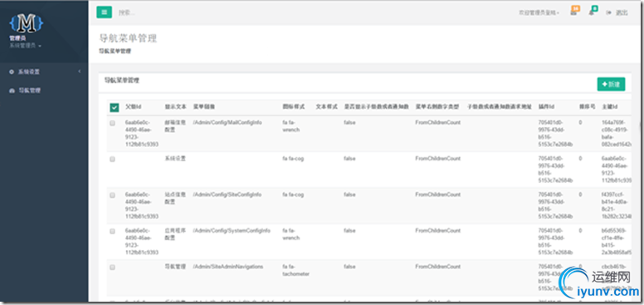This screenshot has height=305, width=644.
Task: Click the 应用程序配置 display text cell
Action: [x=175, y=234]
